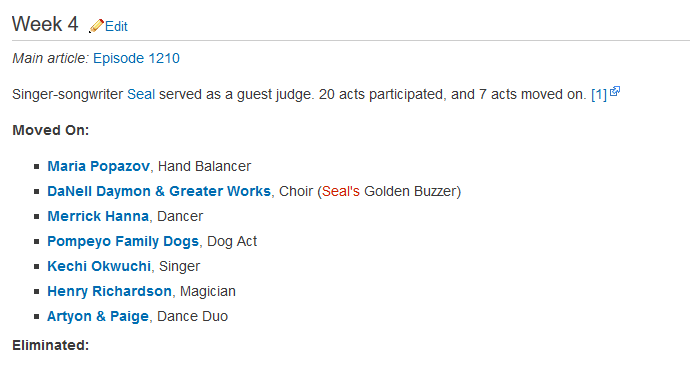This screenshot has width=690, height=370.
Task: Open the Pompeyo Family Dogs link
Action: (123, 241)
